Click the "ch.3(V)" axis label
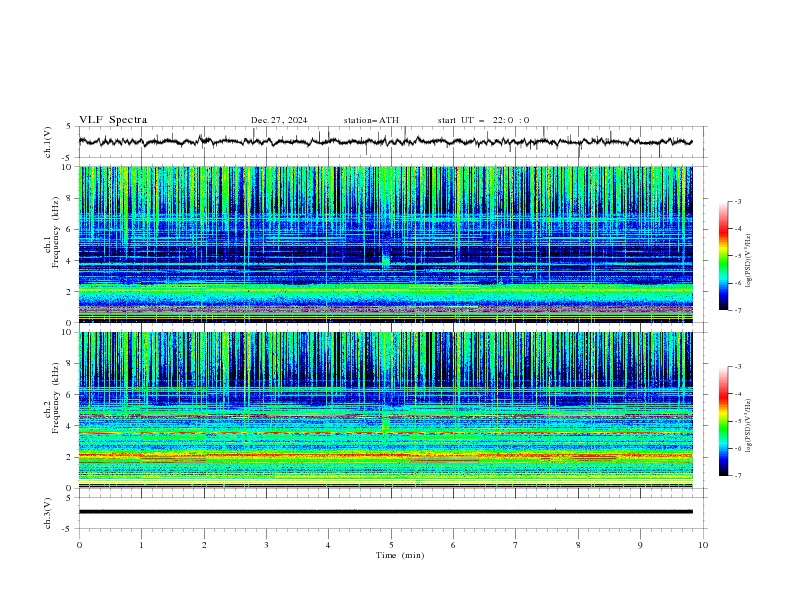Screen dimensions: 792x612 (x=48, y=513)
